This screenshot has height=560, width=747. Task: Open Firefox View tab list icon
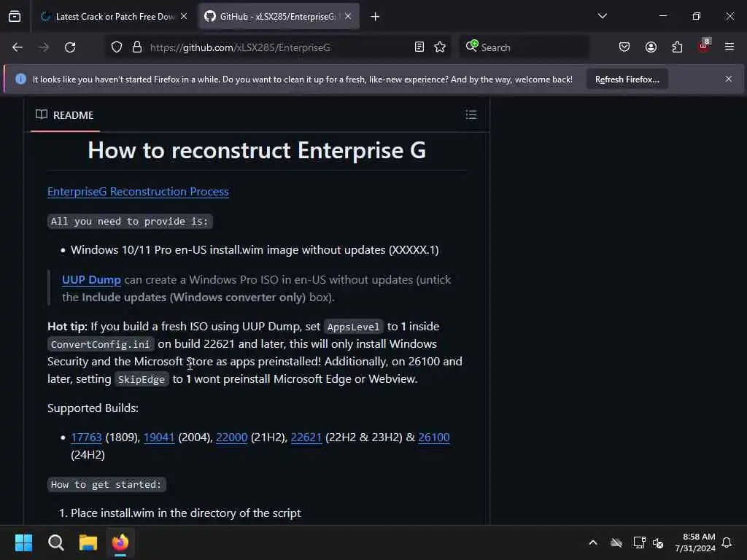pyautogui.click(x=15, y=17)
